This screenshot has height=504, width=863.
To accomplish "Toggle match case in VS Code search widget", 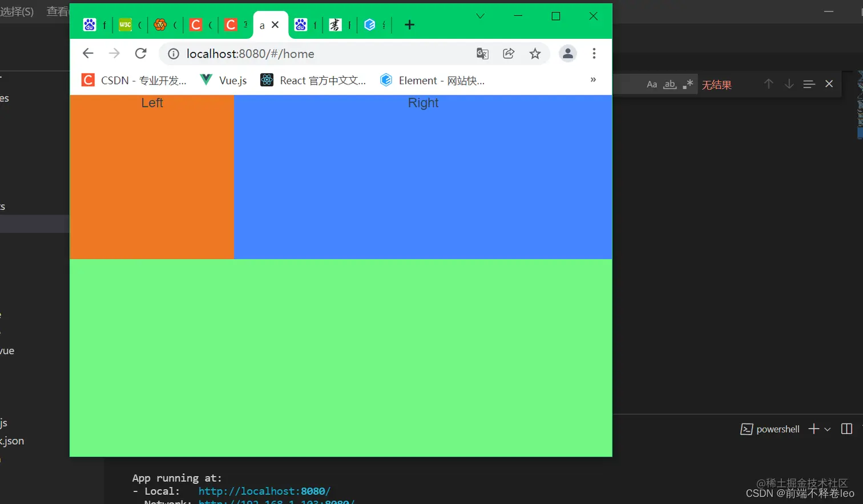I will point(652,84).
